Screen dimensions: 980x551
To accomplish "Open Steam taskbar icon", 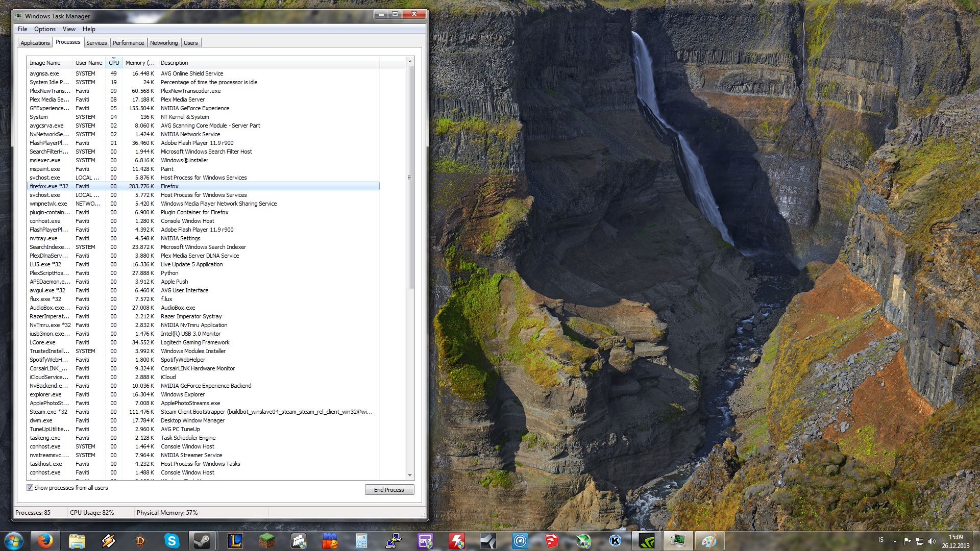I will tap(202, 541).
